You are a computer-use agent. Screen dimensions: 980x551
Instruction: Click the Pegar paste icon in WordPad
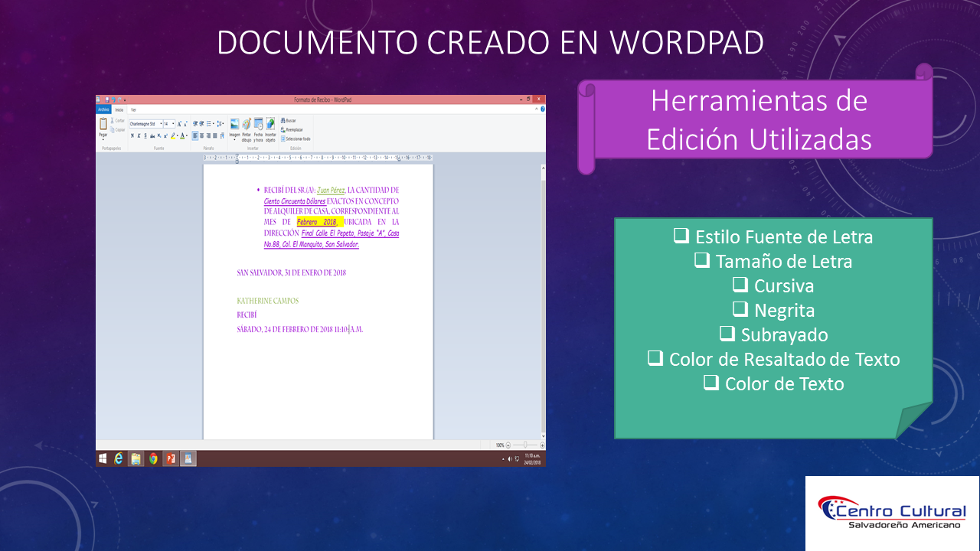pos(103,123)
